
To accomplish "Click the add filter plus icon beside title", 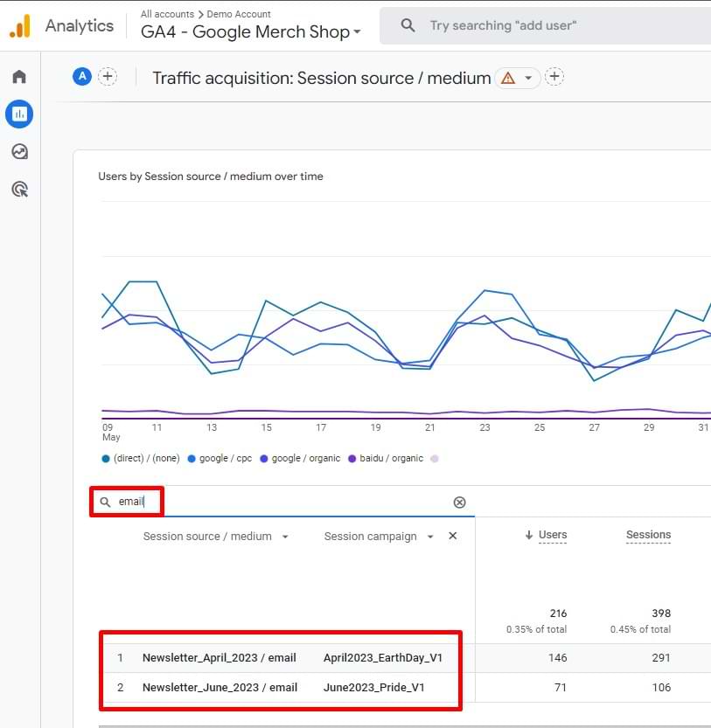I will (x=554, y=77).
